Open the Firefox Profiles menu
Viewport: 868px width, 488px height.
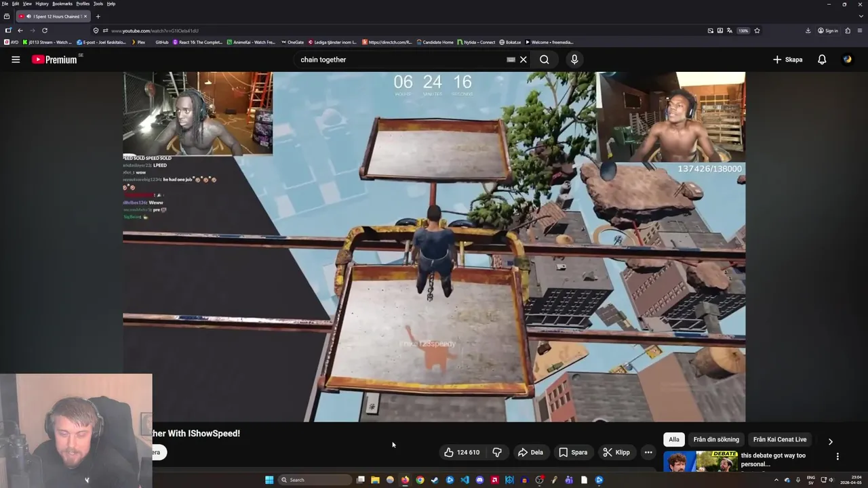[x=83, y=3]
